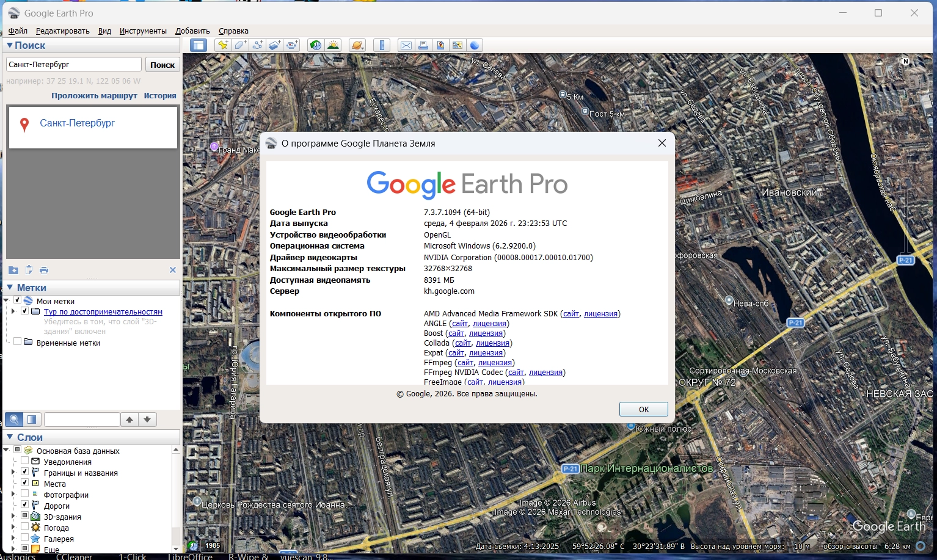Expand the Тур по достопримечательностям folder arrow
This screenshot has width=937, height=560.
(13, 311)
